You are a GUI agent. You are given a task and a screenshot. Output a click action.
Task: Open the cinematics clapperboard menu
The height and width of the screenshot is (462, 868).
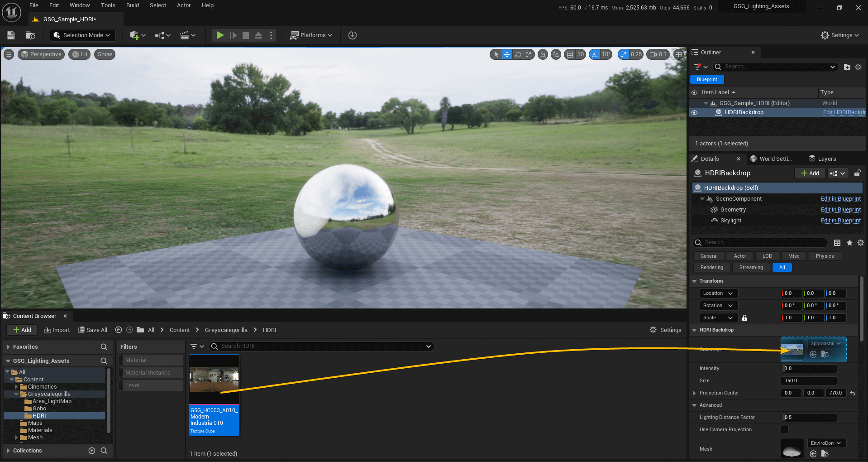click(x=188, y=35)
